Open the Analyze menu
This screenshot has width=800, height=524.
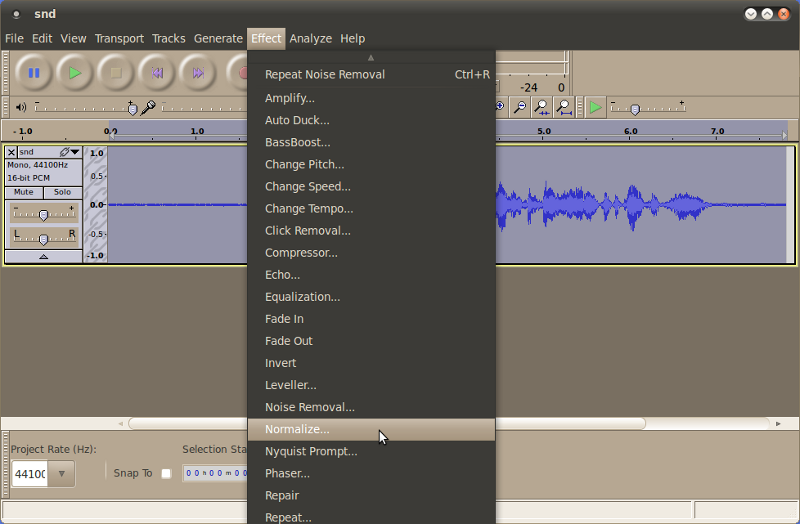tap(310, 39)
